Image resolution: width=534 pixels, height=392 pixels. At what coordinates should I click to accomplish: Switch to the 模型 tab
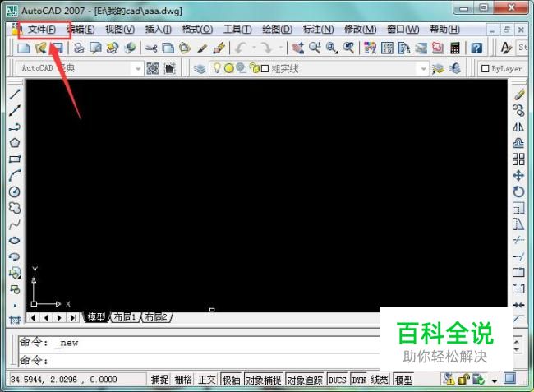(96, 317)
